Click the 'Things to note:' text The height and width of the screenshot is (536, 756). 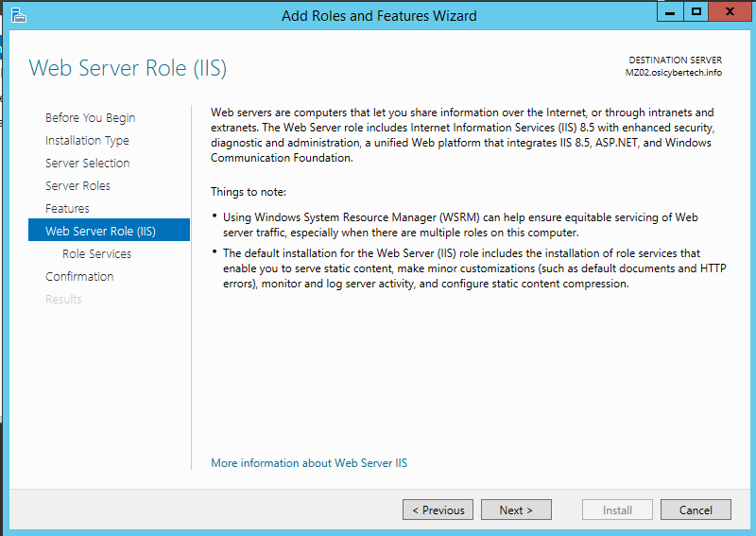[249, 192]
